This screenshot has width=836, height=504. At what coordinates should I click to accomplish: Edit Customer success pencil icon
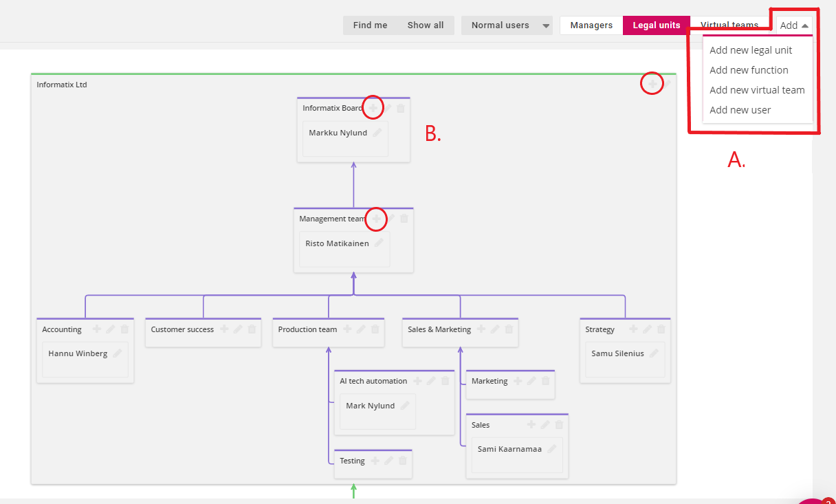[238, 329]
